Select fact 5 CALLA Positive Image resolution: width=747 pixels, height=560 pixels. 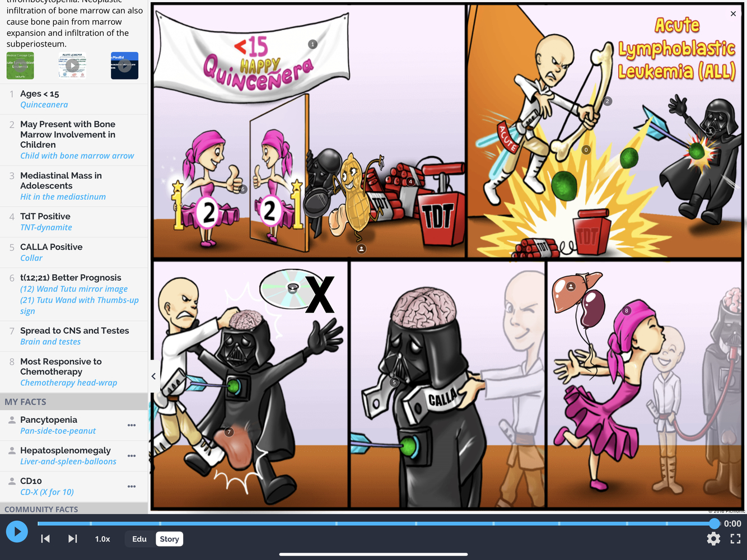click(74, 253)
